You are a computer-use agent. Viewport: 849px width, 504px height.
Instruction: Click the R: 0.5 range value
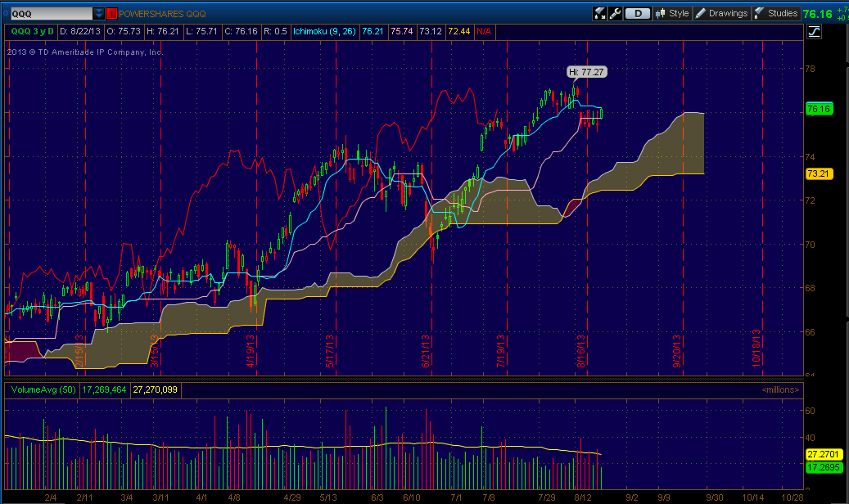point(276,31)
